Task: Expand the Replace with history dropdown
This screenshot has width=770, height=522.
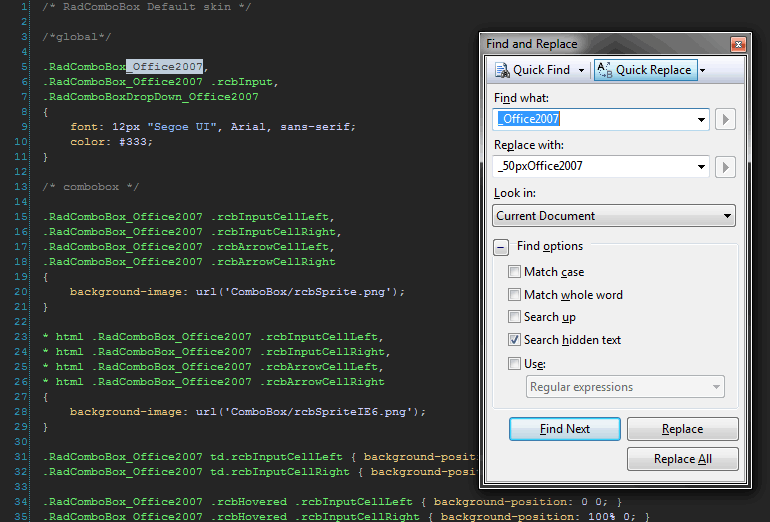Action: (700, 167)
